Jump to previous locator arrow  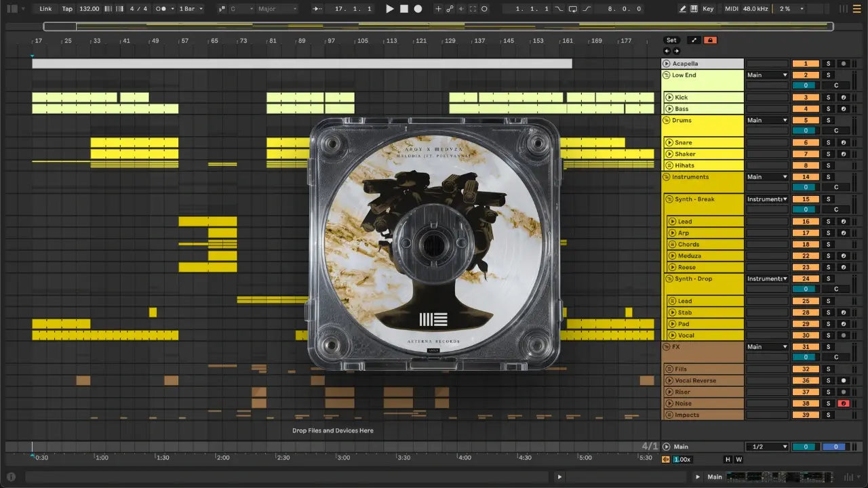coord(667,51)
